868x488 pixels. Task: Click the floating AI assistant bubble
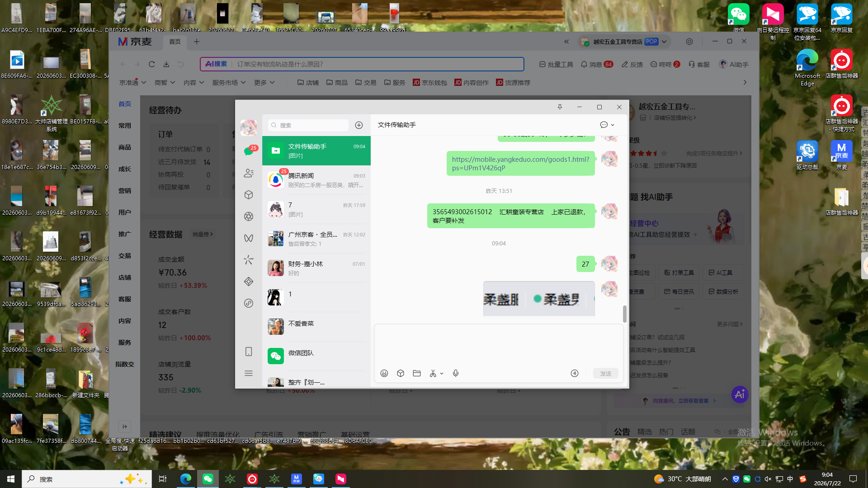click(740, 394)
